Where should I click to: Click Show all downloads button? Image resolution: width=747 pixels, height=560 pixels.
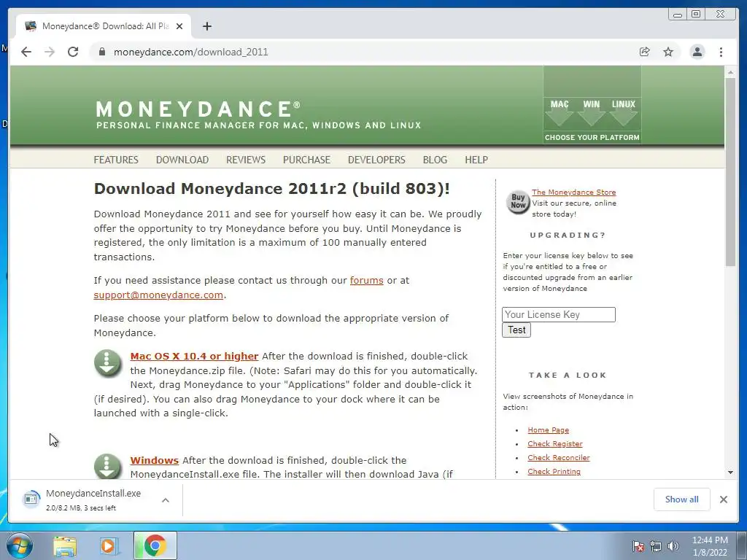click(682, 499)
